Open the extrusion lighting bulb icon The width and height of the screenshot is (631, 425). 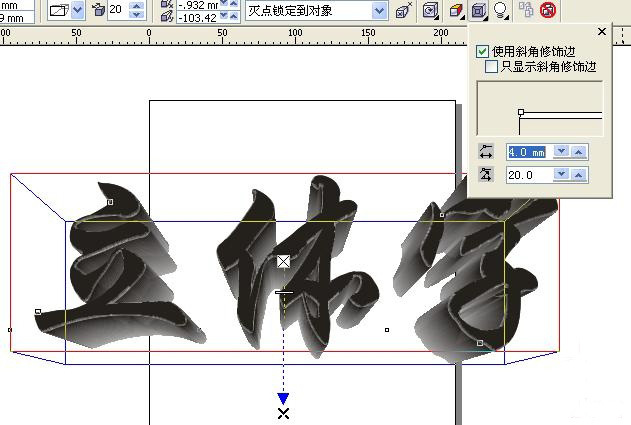coord(500,11)
